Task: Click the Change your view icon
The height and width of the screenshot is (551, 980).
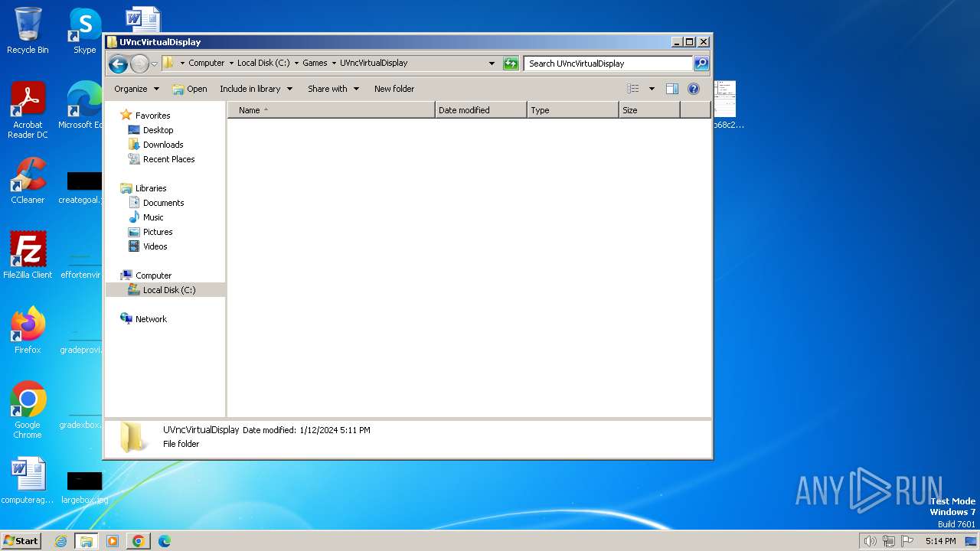Action: 632,89
